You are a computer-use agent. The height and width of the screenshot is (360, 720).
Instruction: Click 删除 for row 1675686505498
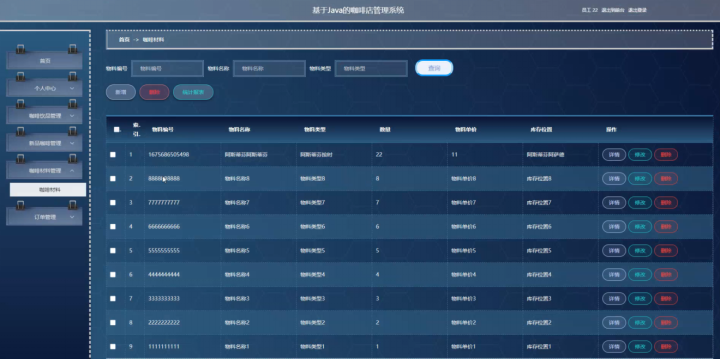[x=666, y=155]
